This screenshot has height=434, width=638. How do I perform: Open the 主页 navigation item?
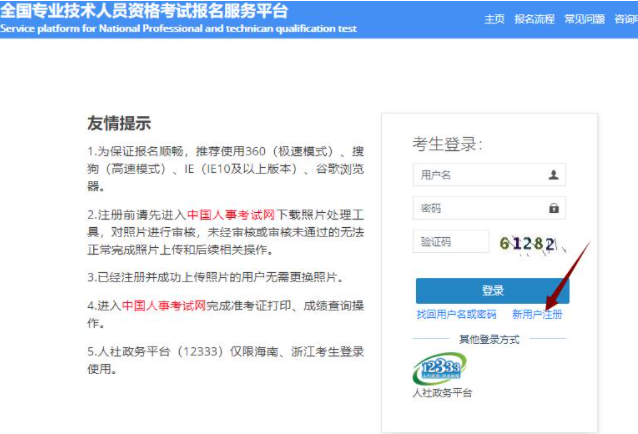click(x=494, y=19)
